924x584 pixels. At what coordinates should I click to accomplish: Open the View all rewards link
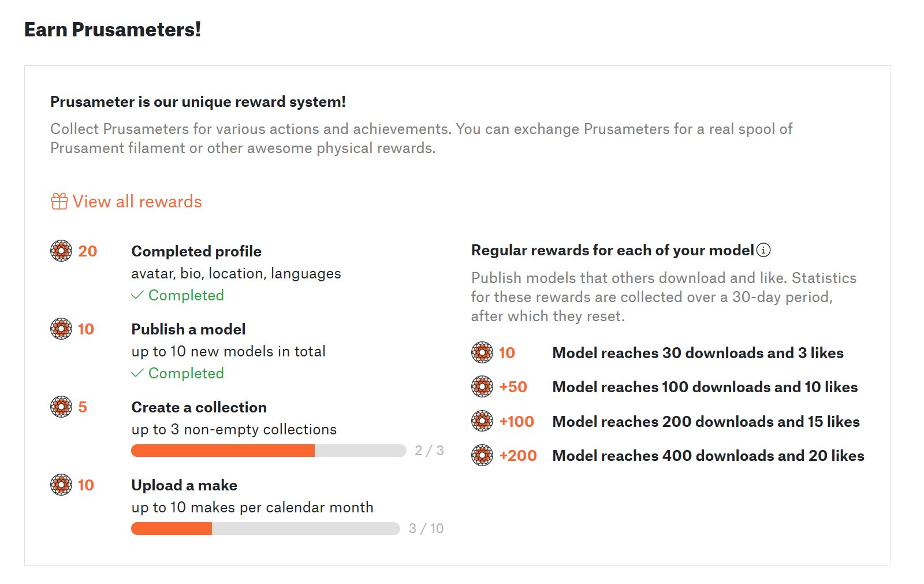(137, 202)
